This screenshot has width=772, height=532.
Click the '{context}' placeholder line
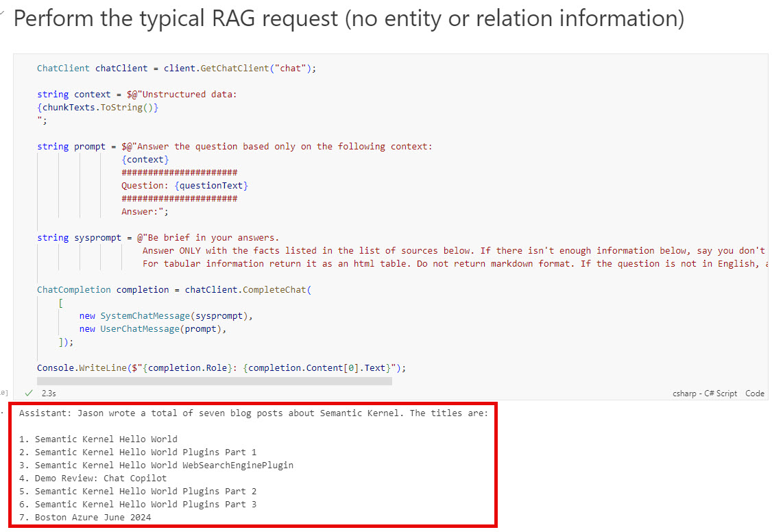(145, 160)
